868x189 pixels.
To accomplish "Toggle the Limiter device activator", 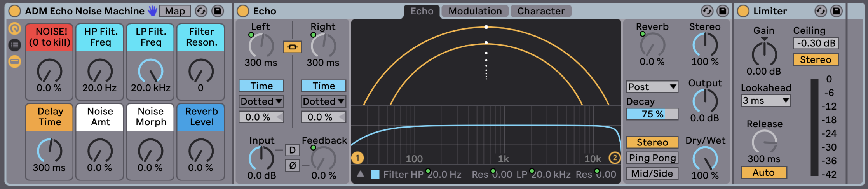I will (743, 11).
